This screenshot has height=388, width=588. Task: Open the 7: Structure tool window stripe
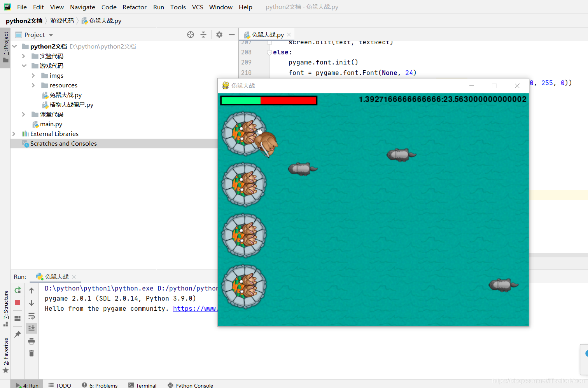tap(5, 308)
